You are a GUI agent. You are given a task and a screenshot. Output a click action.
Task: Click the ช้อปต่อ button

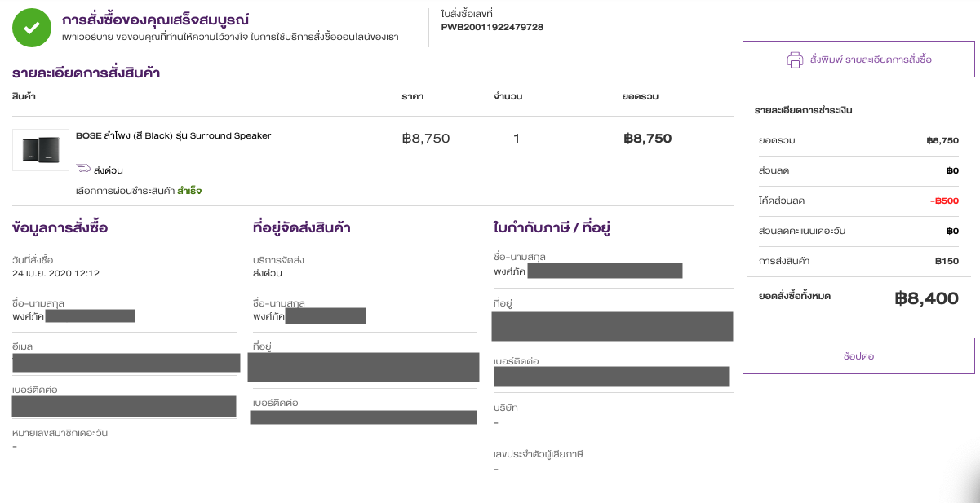click(858, 356)
